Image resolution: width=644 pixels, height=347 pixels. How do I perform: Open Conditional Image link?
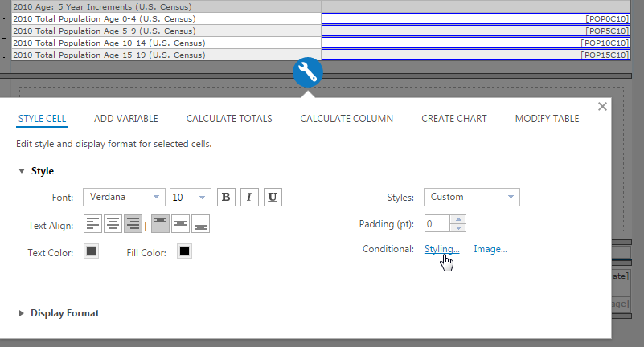click(x=490, y=249)
